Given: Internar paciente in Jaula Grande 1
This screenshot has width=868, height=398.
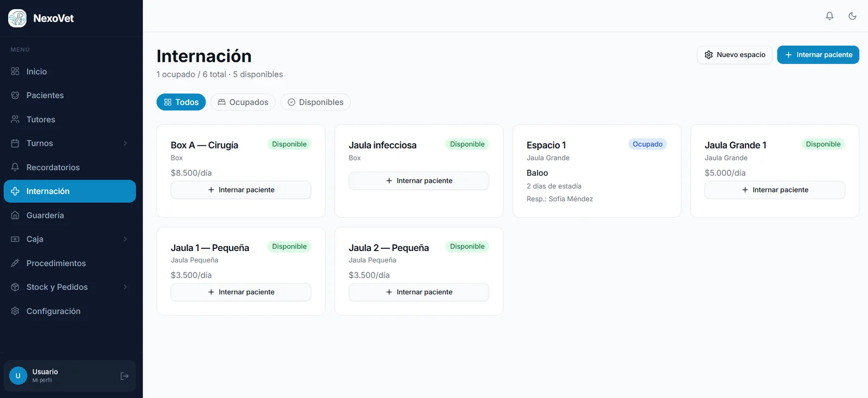Looking at the screenshot, I should [x=775, y=190].
